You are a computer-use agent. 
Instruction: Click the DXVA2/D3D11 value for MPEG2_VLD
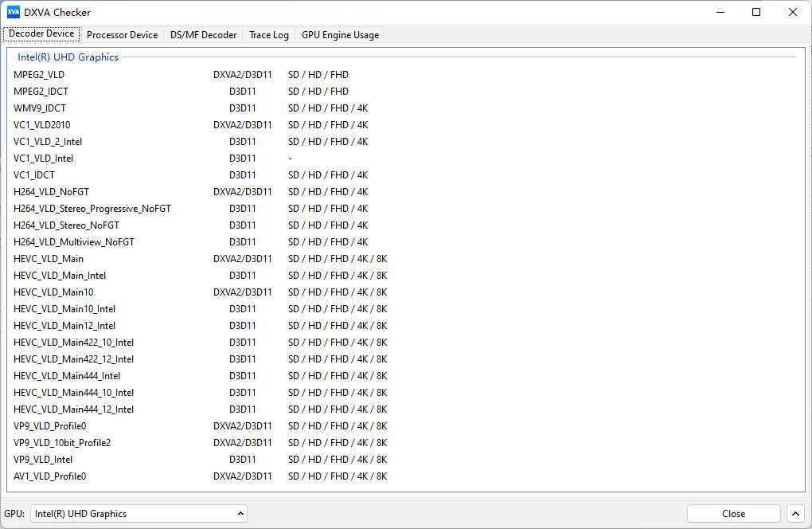pyautogui.click(x=242, y=75)
